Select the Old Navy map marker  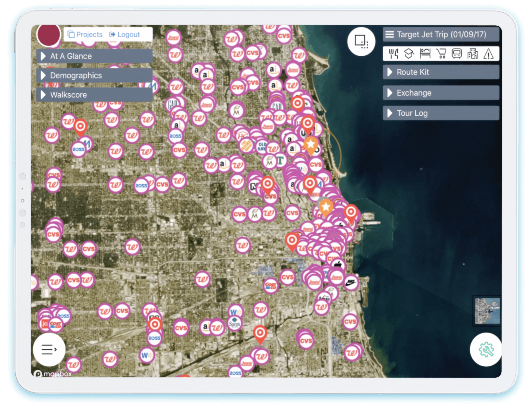pos(262,146)
